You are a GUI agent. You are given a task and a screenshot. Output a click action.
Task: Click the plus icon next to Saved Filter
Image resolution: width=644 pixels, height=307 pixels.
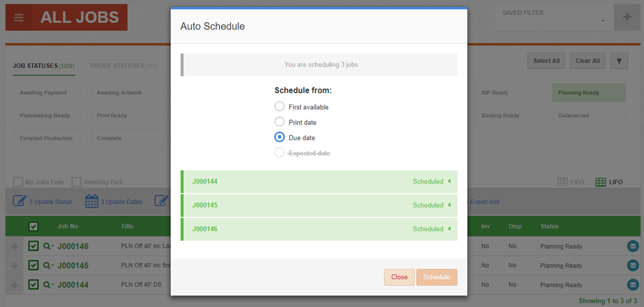pos(627,17)
